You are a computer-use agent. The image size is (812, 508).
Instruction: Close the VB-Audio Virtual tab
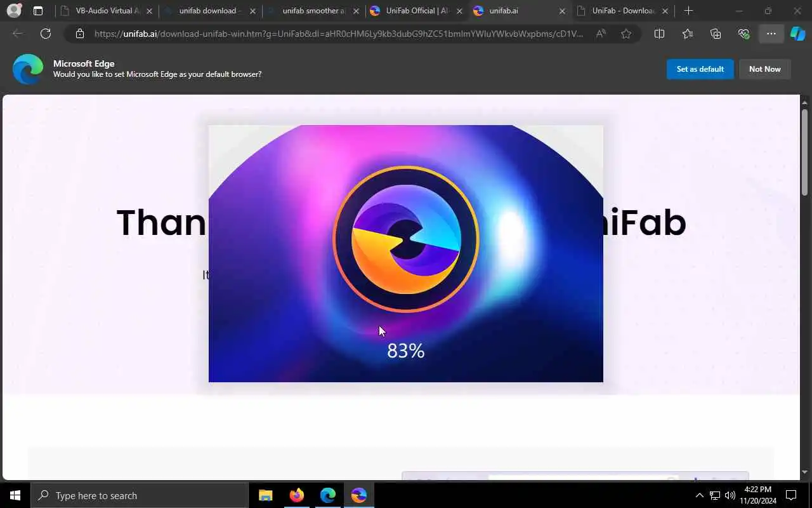150,11
